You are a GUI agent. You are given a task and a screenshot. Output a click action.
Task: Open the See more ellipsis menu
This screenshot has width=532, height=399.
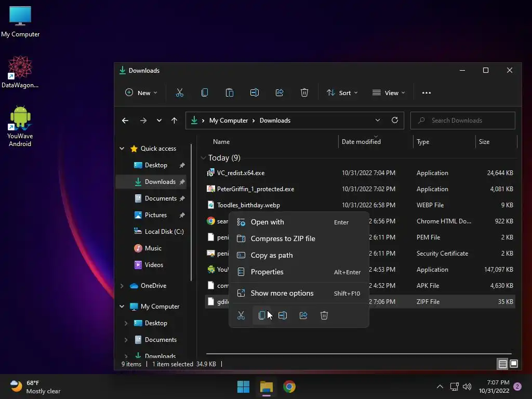[x=427, y=92]
